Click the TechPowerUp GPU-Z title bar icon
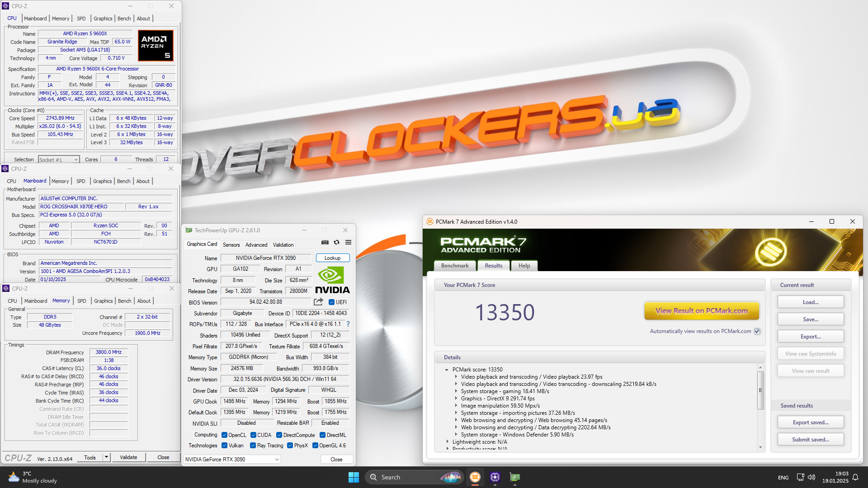Viewport: 868px width, 488px height. [189, 230]
